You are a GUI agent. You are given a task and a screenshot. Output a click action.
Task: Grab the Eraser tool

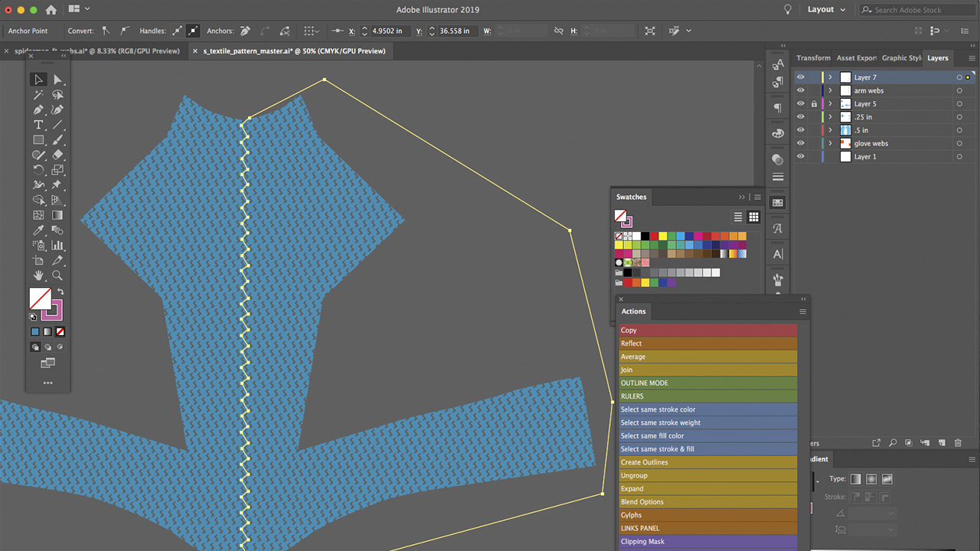pos(57,155)
